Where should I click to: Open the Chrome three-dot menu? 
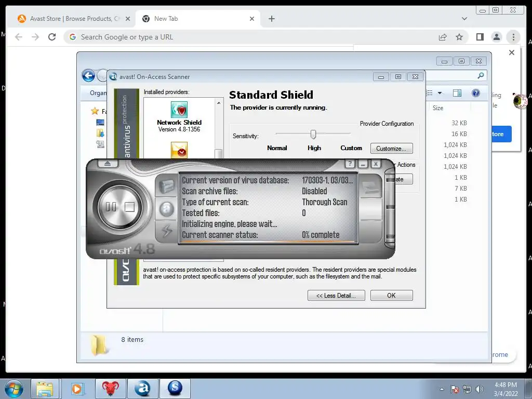coord(513,37)
